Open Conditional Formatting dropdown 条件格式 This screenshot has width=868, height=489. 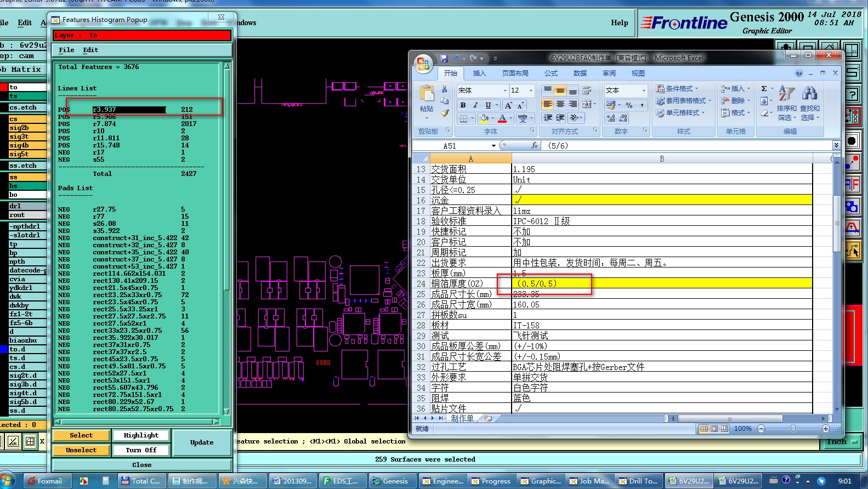pos(678,89)
